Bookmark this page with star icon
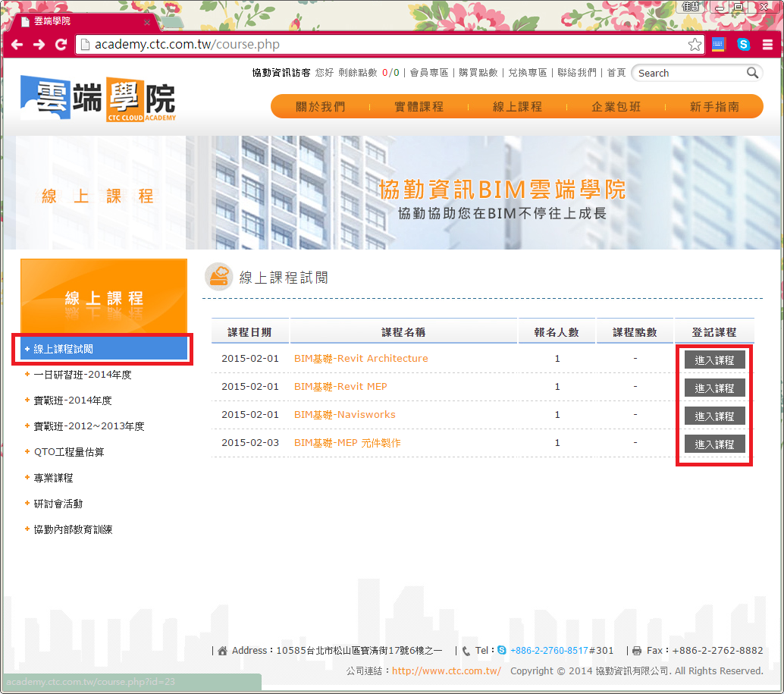 (x=695, y=45)
